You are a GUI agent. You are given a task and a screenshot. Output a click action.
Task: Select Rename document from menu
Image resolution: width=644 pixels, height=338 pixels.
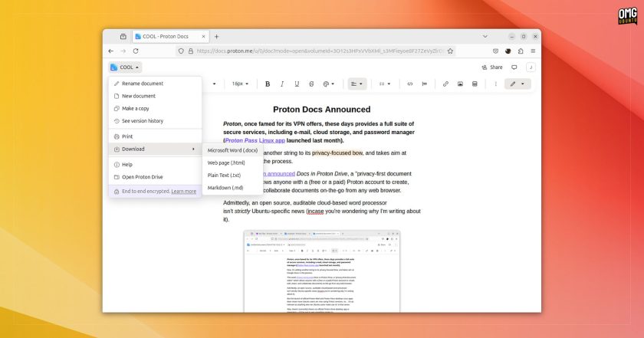[155, 84]
